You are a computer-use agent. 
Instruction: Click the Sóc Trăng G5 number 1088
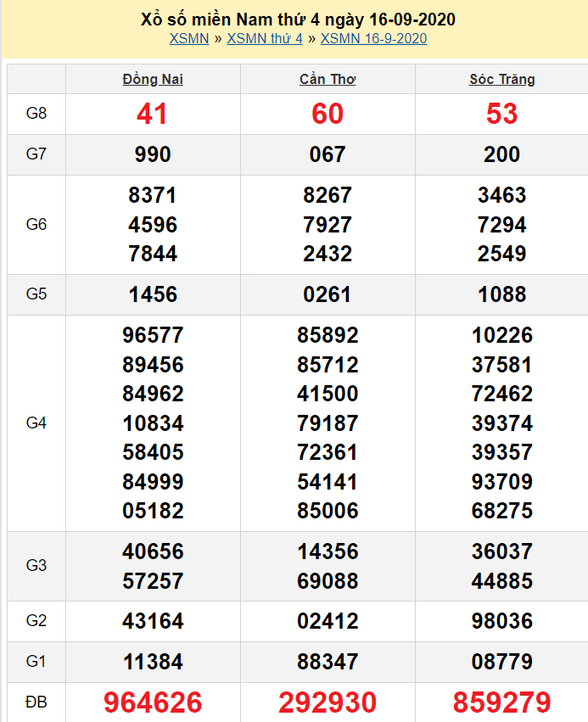coord(501,294)
